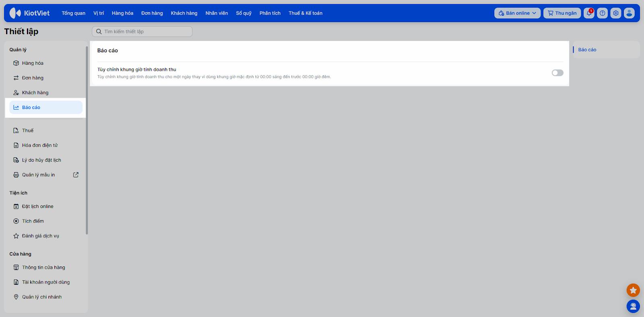Click the Quản lý section heading
Image resolution: width=644 pixels, height=317 pixels.
[18, 50]
